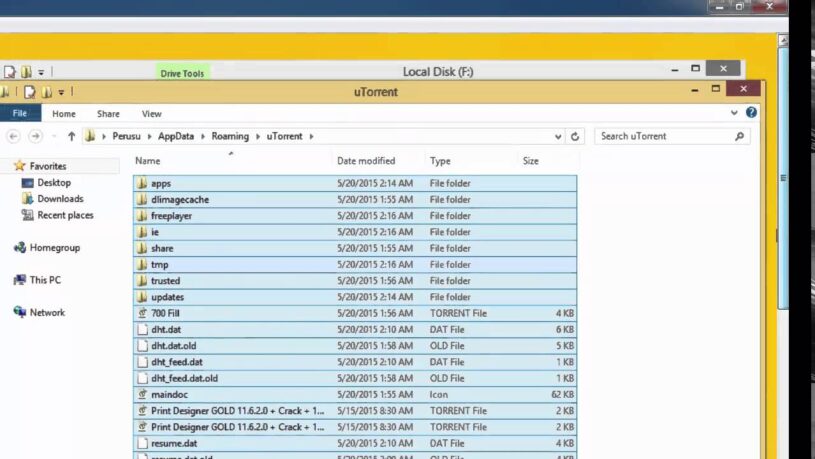
Task: Expand arrow between Roaming and uTorrent
Action: 258,136
